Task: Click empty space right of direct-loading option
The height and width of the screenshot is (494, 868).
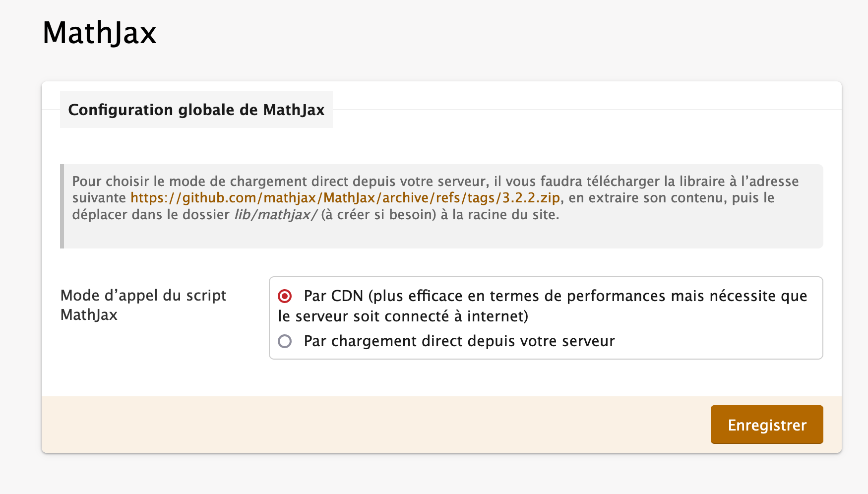Action: click(x=717, y=341)
